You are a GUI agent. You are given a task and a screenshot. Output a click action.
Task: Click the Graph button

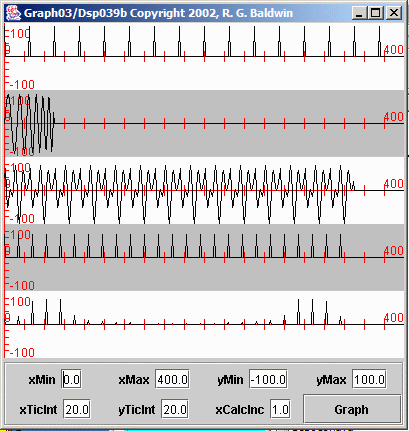click(x=352, y=409)
